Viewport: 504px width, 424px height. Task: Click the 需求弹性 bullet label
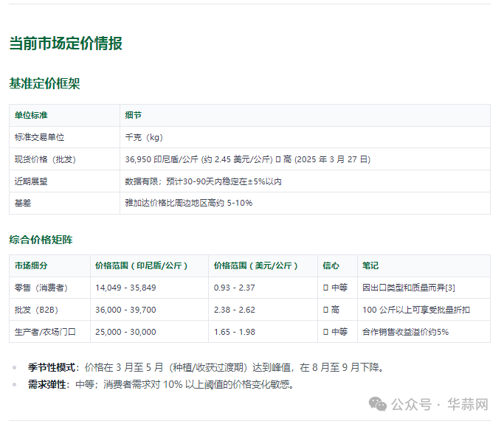click(x=47, y=384)
